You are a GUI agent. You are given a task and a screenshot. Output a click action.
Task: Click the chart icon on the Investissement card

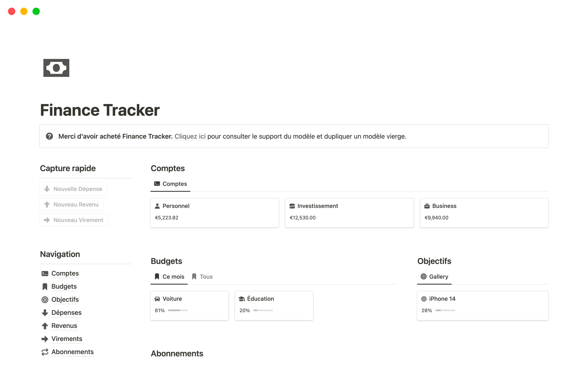[292, 206]
